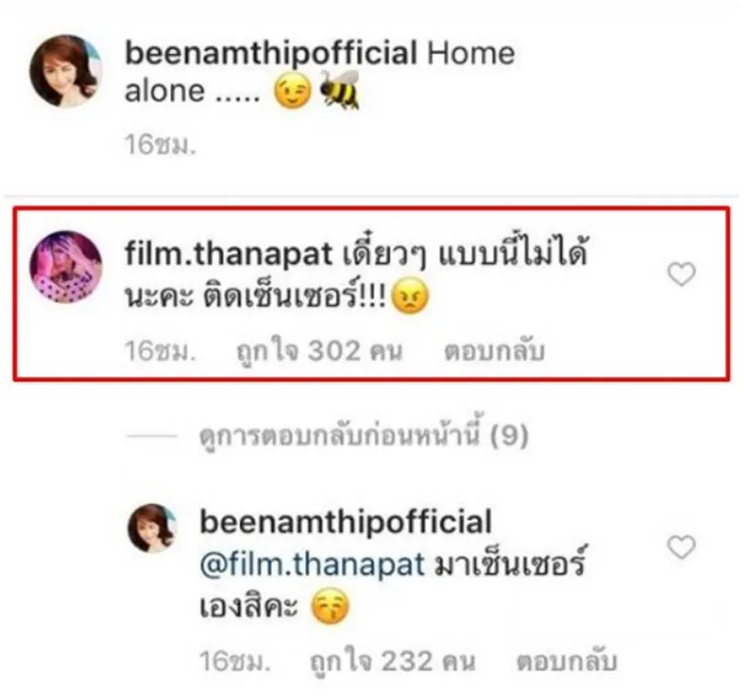This screenshot has width=744, height=700.
Task: Open beenamthipofficial's avatar on caption
Action: point(65,71)
